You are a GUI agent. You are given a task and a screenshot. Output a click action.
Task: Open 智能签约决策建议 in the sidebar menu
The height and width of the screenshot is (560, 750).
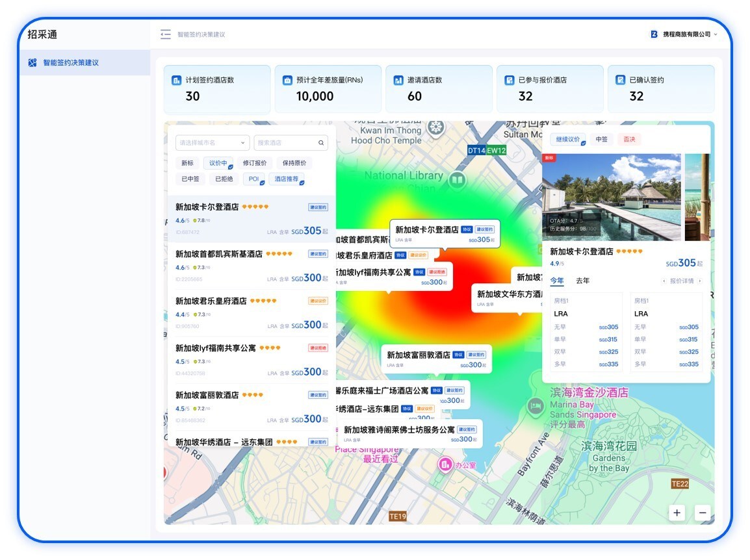tap(71, 63)
